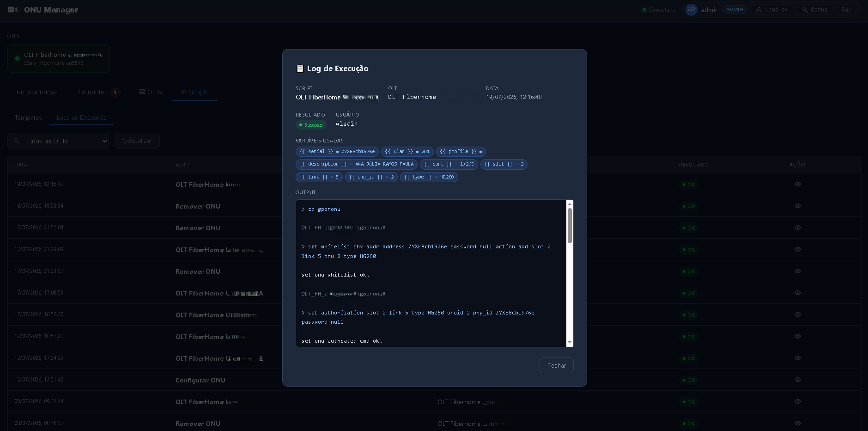View log for 18/07/2026, 18:58:34 row
The height and width of the screenshot is (431, 868).
797,206
